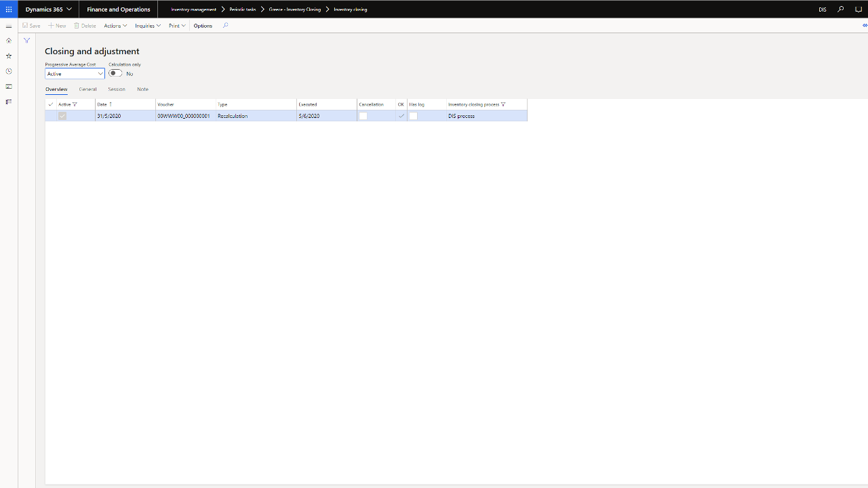
Task: Check the Has log box in row
Action: click(x=413, y=116)
